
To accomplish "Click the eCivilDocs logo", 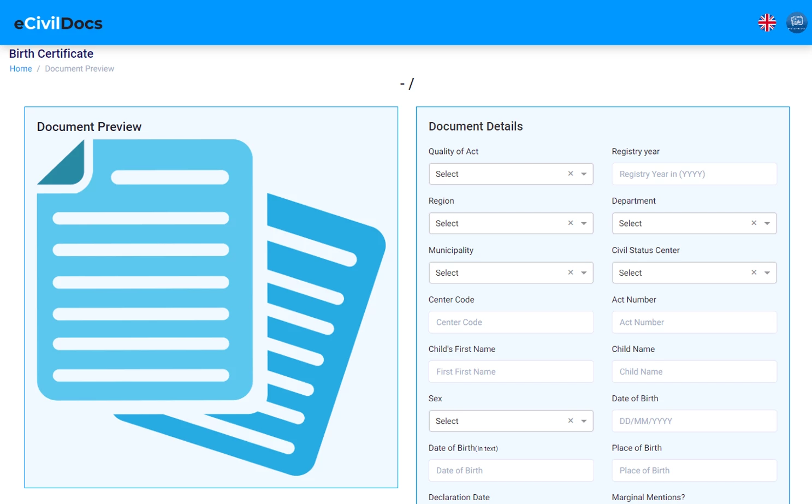I will pos(57,23).
